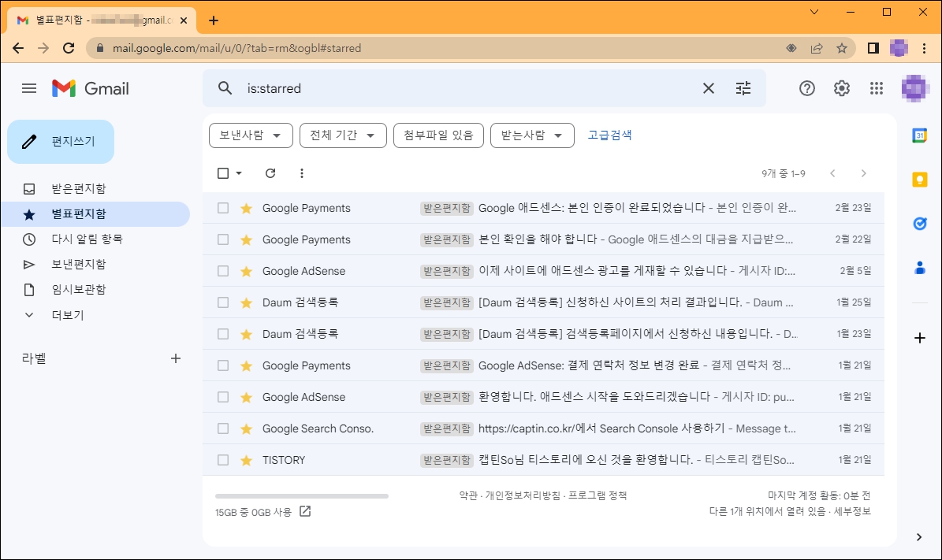Open Chrome three-dot menu

pos(924,48)
